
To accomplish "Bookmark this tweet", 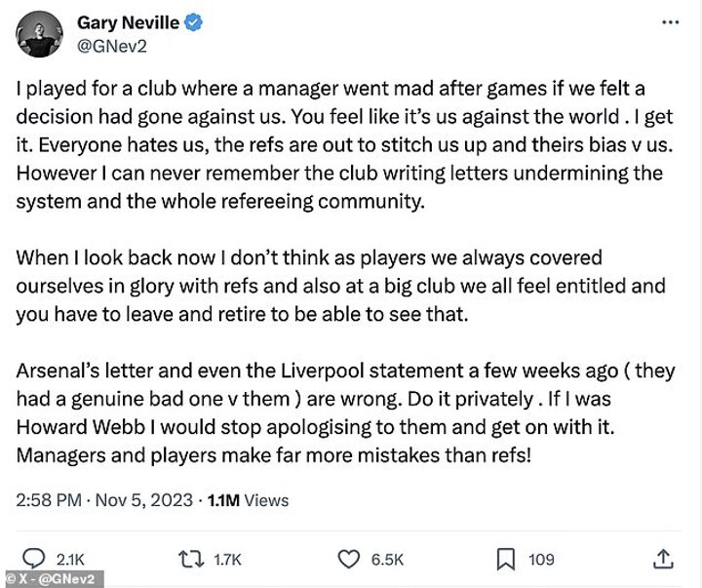I will tap(506, 559).
